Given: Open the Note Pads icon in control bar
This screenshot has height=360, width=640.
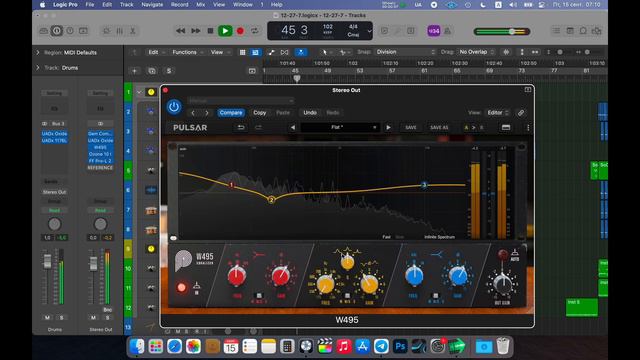Looking at the screenshot, I should [570, 31].
